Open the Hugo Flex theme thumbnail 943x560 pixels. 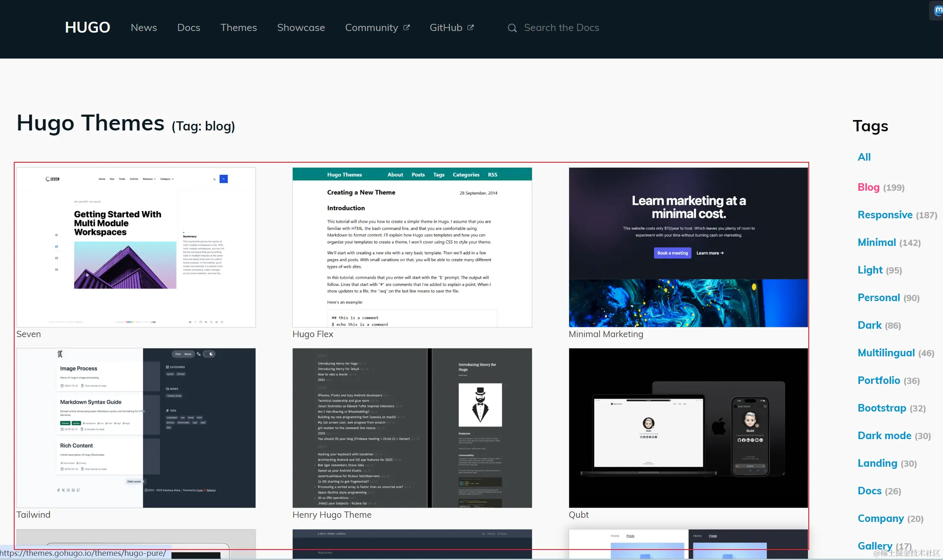[x=412, y=247]
